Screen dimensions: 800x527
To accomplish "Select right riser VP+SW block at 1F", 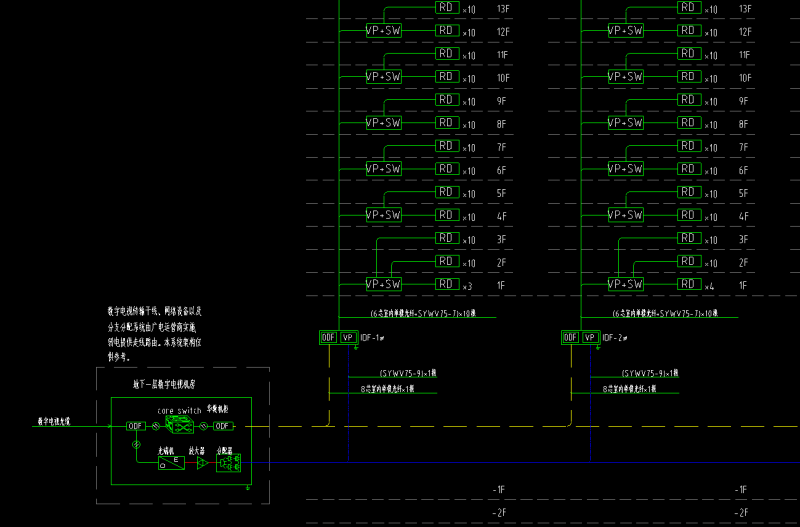I will [x=625, y=284].
